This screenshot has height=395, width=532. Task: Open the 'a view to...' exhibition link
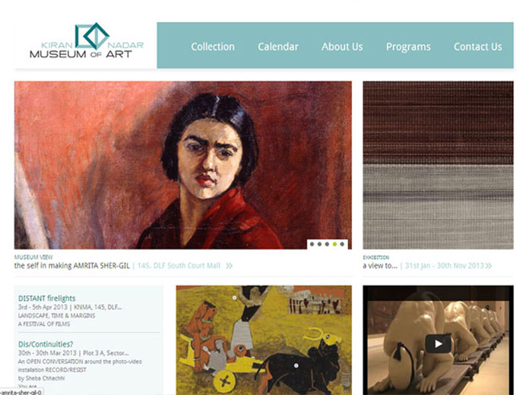(380, 265)
